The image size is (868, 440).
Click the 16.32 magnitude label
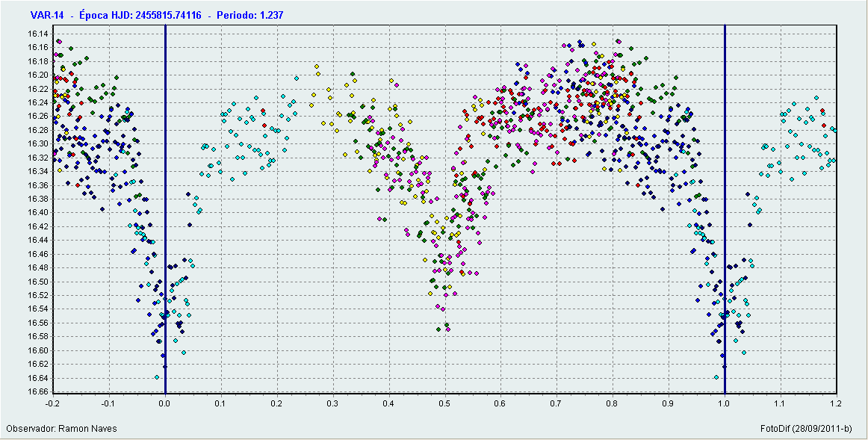(37, 158)
